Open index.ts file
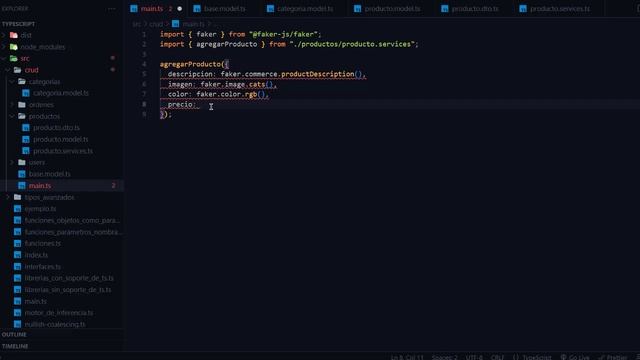Screen dimensions: 640x360 (x=36, y=255)
